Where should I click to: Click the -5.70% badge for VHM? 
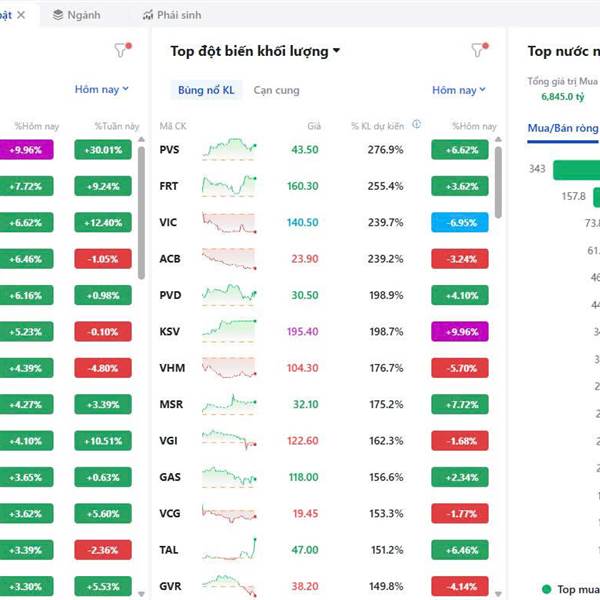point(460,368)
